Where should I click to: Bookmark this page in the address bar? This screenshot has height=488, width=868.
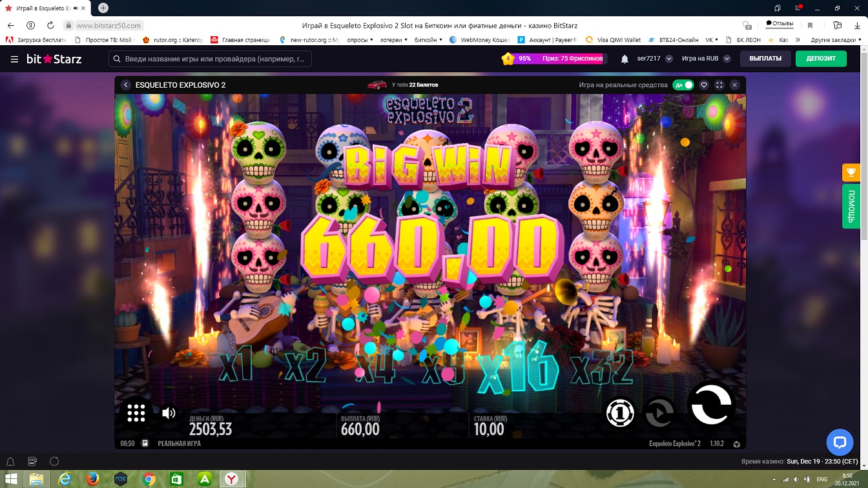(x=810, y=25)
